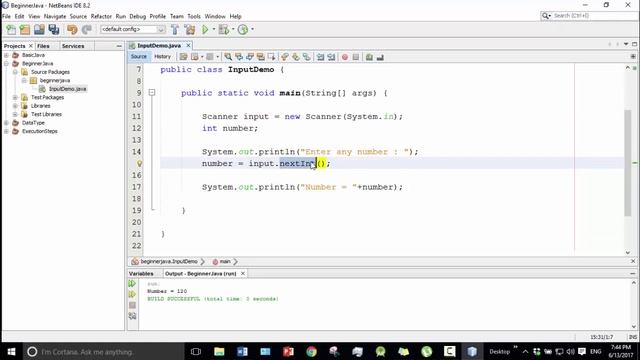Click the Stop Macro Recording icon
640x360 pixels.
(356, 57)
